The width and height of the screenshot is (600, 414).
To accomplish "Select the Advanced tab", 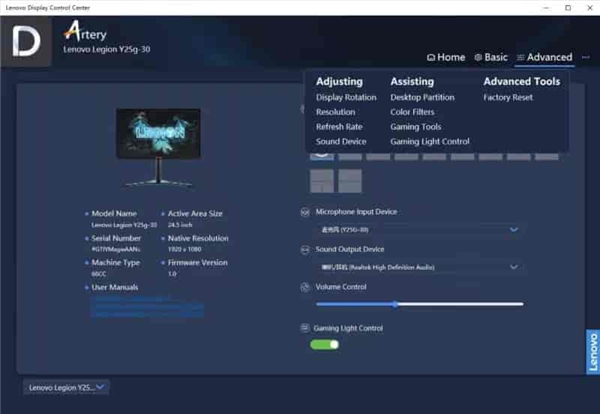I will pos(545,57).
